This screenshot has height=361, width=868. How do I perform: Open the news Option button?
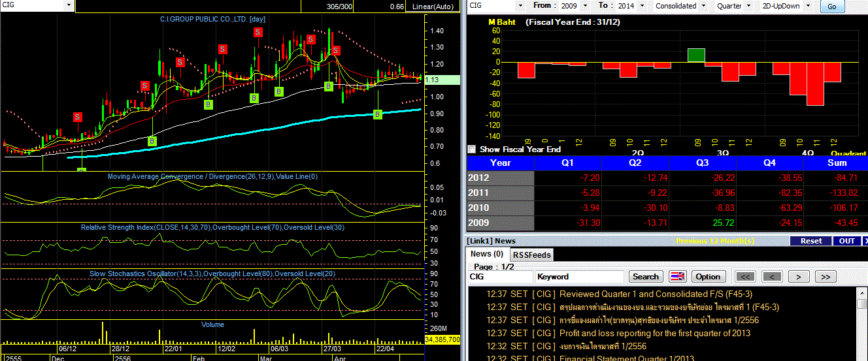707,277
